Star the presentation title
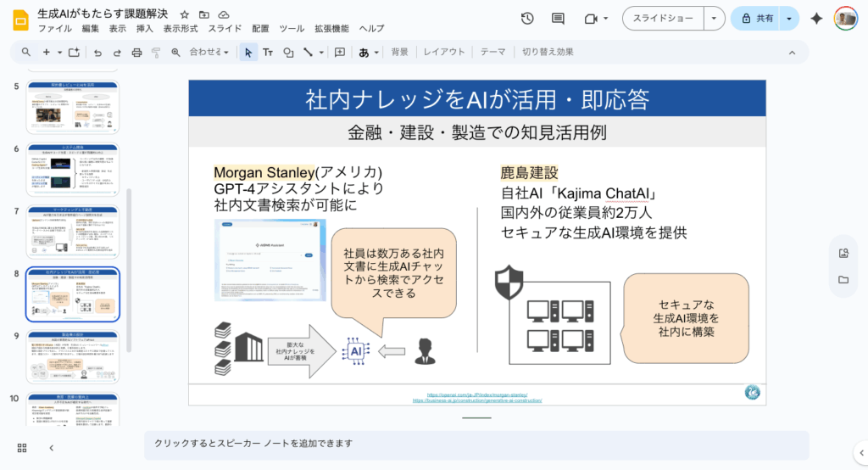Screen dimensions: 868x470 coord(184,14)
